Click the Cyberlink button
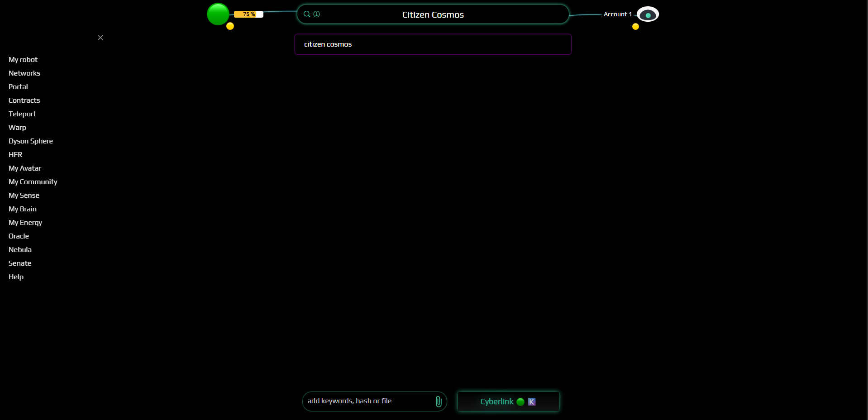868x420 pixels. (x=508, y=401)
